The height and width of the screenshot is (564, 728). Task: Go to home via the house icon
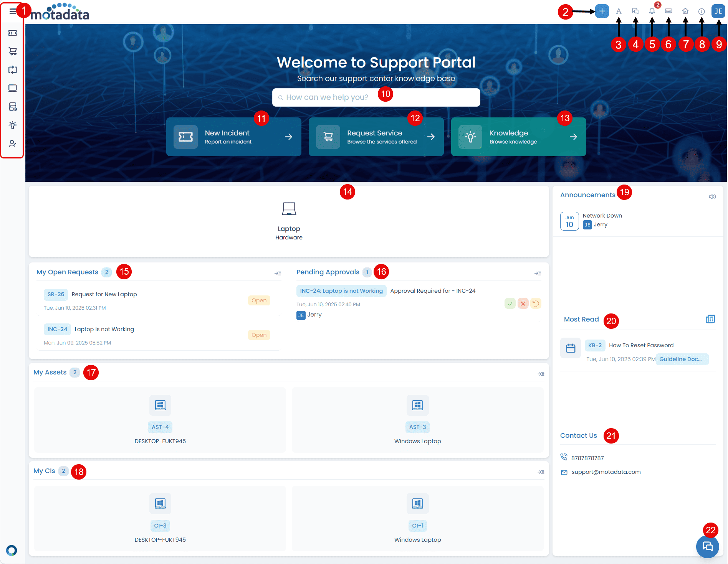pos(685,11)
